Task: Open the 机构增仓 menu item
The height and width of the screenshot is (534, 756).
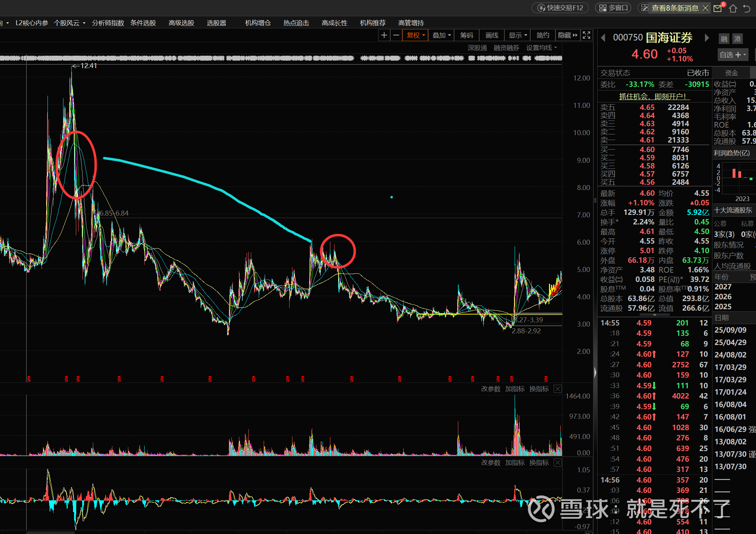Action: 258,23
